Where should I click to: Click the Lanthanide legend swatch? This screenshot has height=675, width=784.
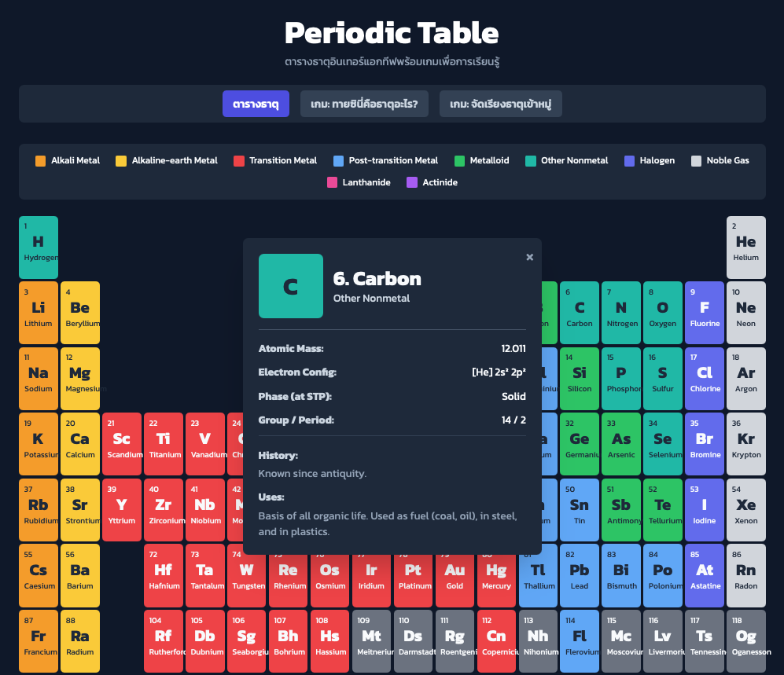332,183
